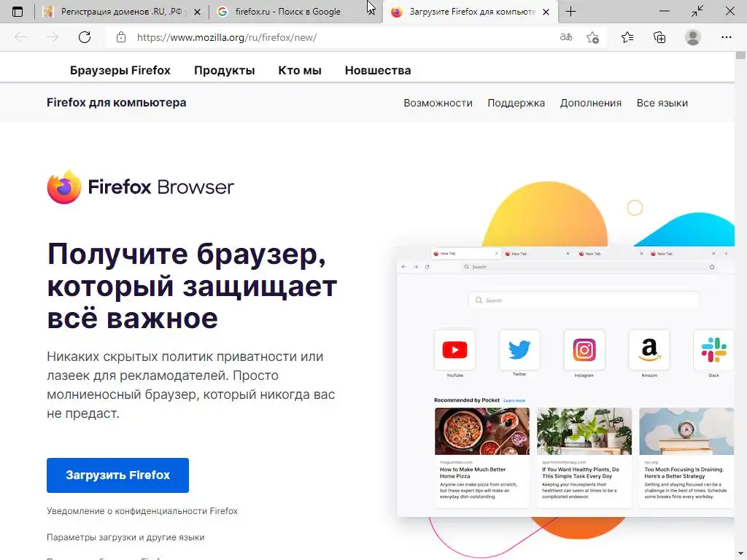This screenshot has width=747, height=560.
Task: Click the pizza article thumbnail
Action: [482, 431]
